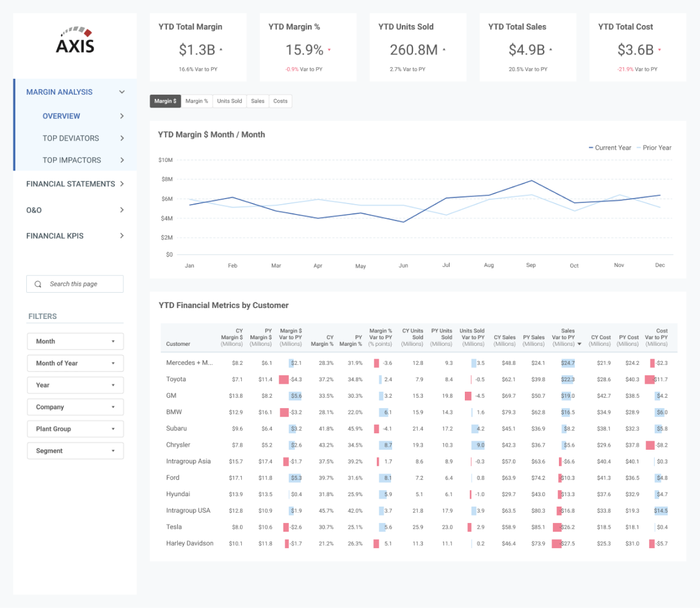Select the Subaru customer name
Screen dimensions: 700x608
coord(177,428)
